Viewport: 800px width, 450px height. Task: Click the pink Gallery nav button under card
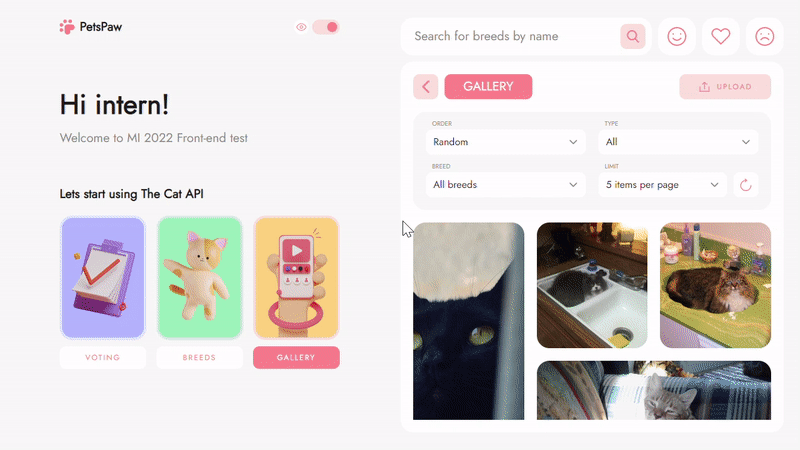click(x=296, y=358)
